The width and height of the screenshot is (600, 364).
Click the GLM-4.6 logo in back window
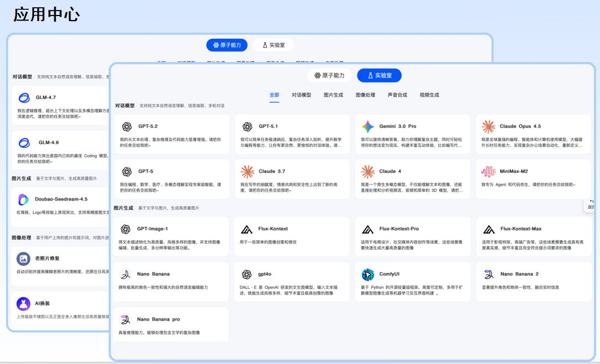24,143
